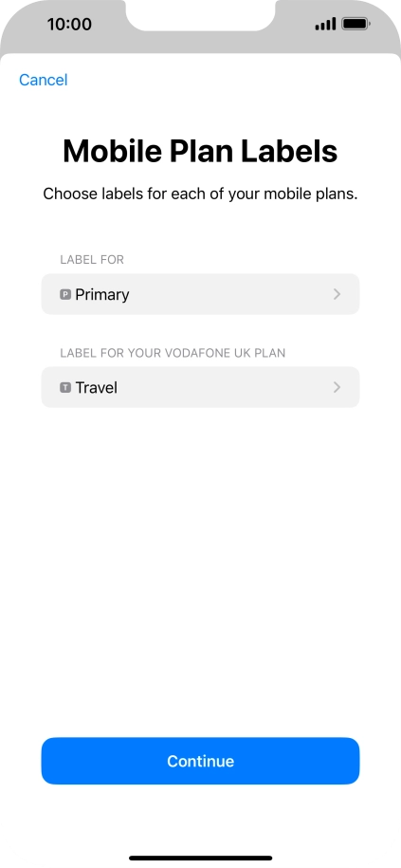Tap the Label For section header
Image resolution: width=401 pixels, height=868 pixels.
tap(92, 259)
